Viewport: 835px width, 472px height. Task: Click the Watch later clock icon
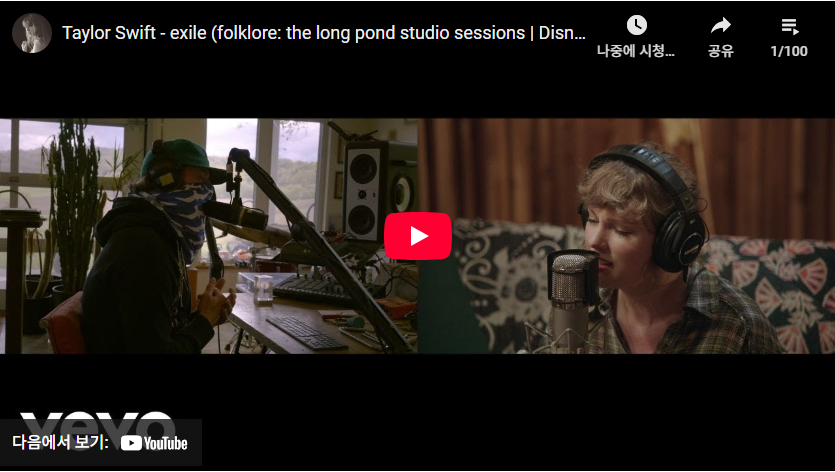click(x=636, y=25)
